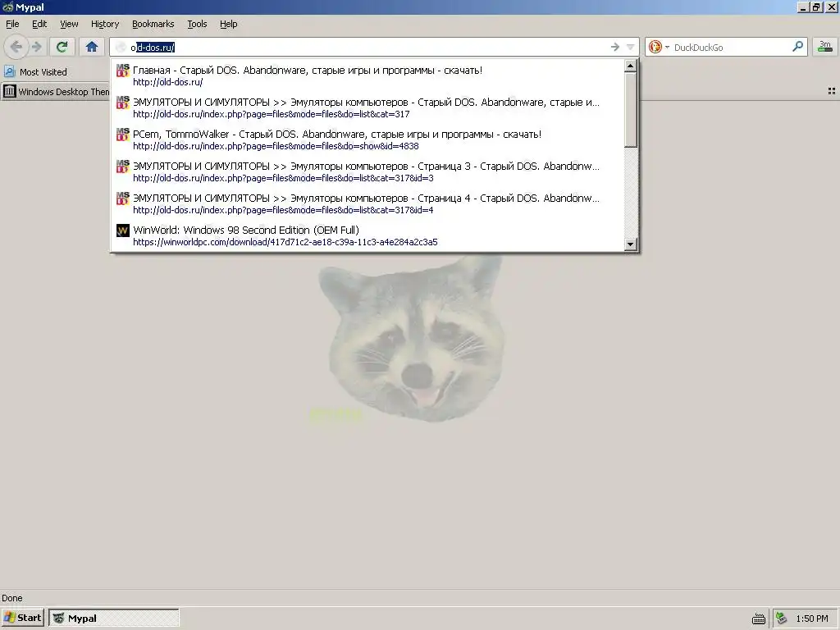Click the keyboard icon in system tray
This screenshot has width=840, height=630.
pos(759,619)
